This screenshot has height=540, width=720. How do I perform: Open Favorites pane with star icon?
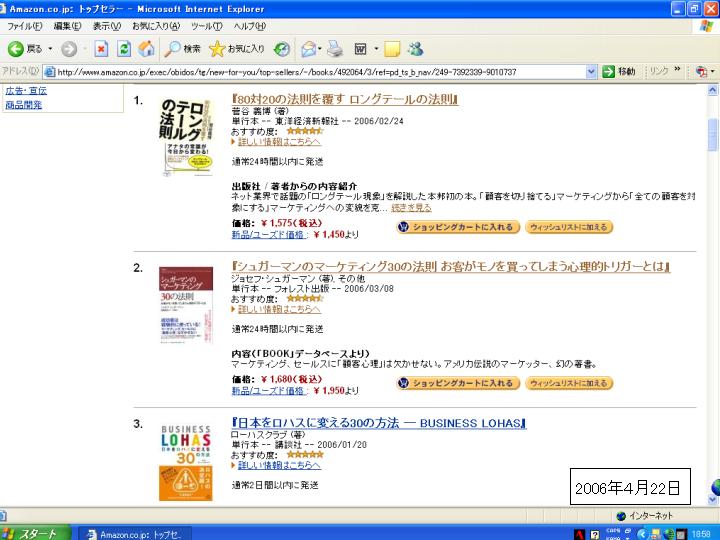click(236, 49)
